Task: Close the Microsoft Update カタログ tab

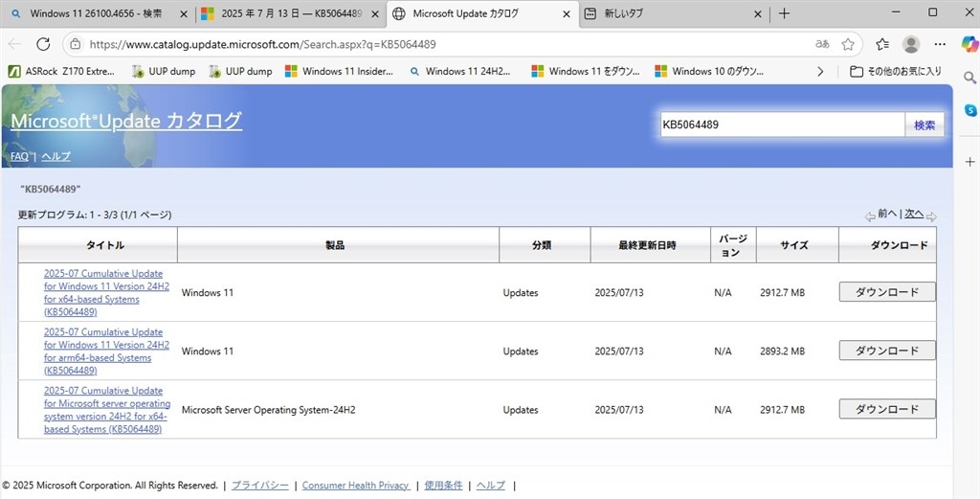Action: tap(567, 13)
